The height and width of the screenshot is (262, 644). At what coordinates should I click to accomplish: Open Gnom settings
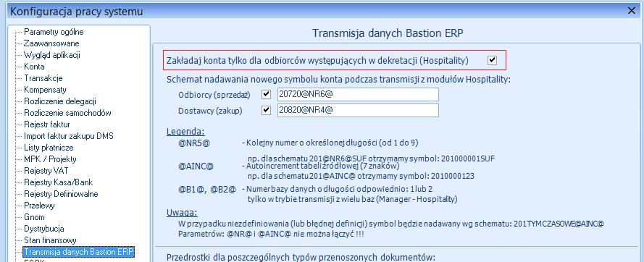coord(34,217)
